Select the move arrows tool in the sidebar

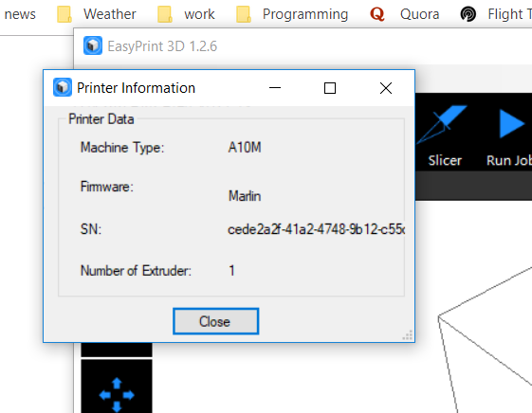[117, 395]
